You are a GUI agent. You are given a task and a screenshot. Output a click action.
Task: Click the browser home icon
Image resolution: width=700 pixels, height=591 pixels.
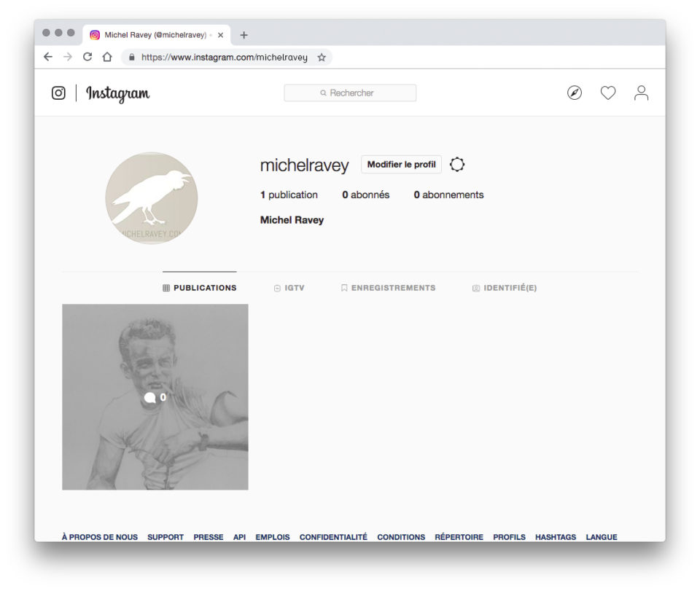tap(107, 57)
